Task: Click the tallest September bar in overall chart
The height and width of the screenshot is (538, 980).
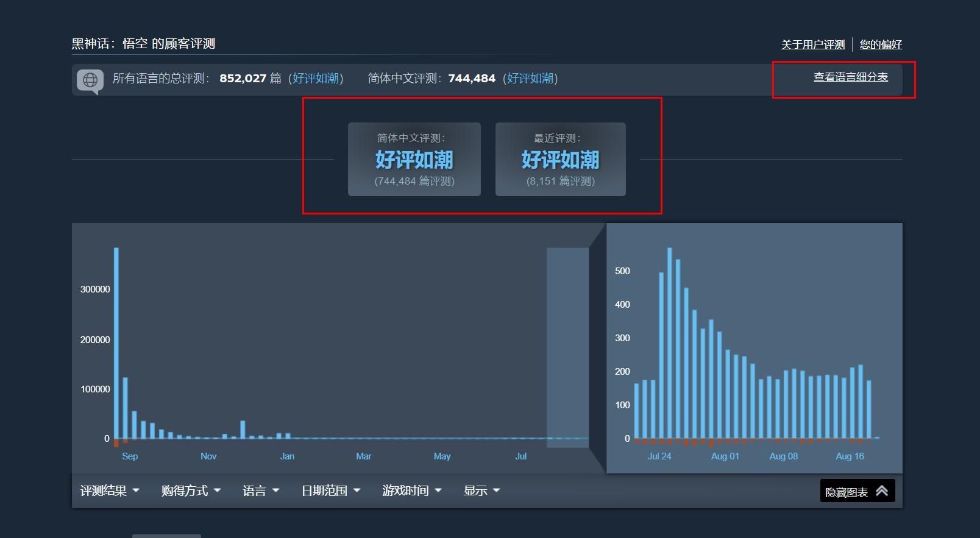Action: [116, 341]
